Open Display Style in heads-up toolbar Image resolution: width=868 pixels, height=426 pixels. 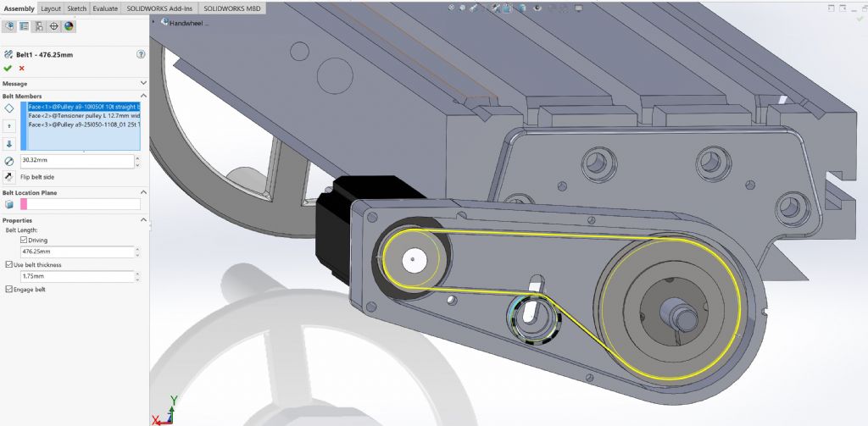522,8
